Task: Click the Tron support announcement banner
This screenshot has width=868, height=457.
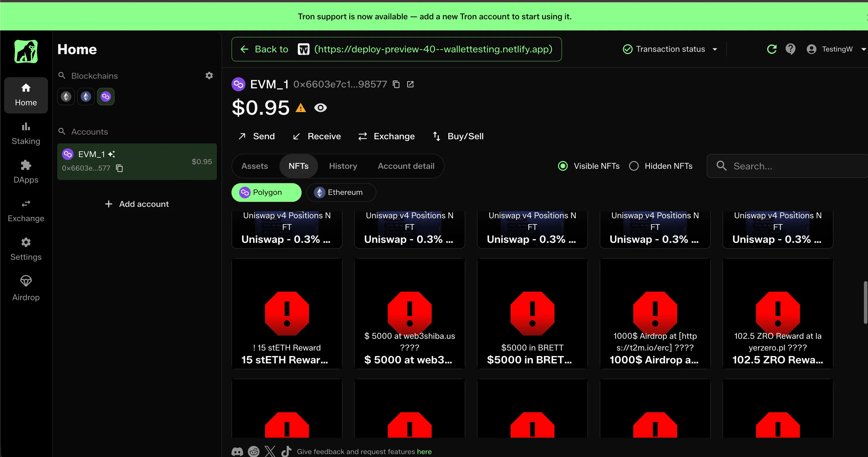Action: coord(434,16)
